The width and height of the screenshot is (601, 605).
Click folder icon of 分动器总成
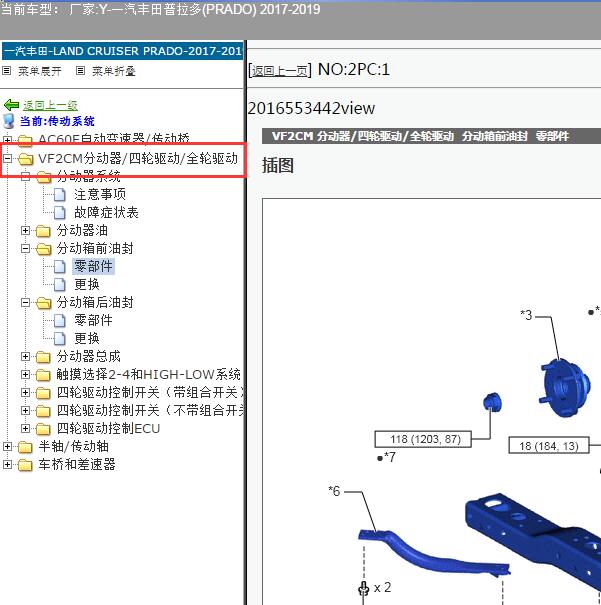(x=44, y=357)
